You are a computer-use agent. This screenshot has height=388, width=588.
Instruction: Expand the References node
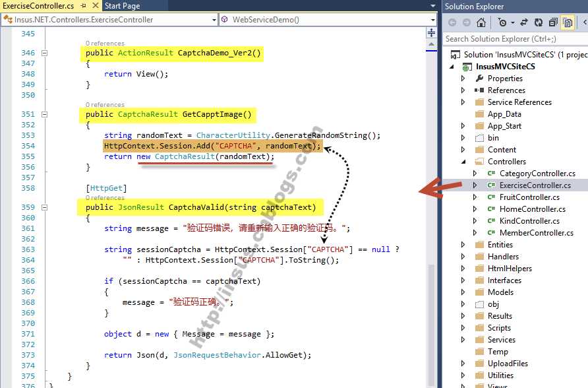point(463,90)
